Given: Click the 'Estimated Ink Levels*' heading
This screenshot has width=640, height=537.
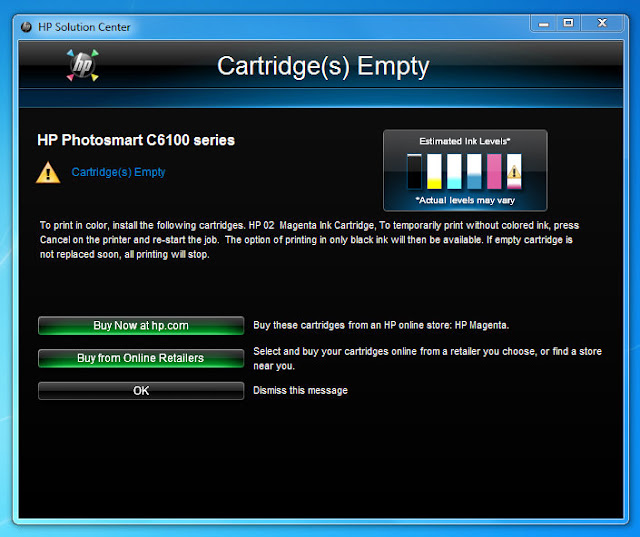Looking at the screenshot, I should tap(465, 141).
